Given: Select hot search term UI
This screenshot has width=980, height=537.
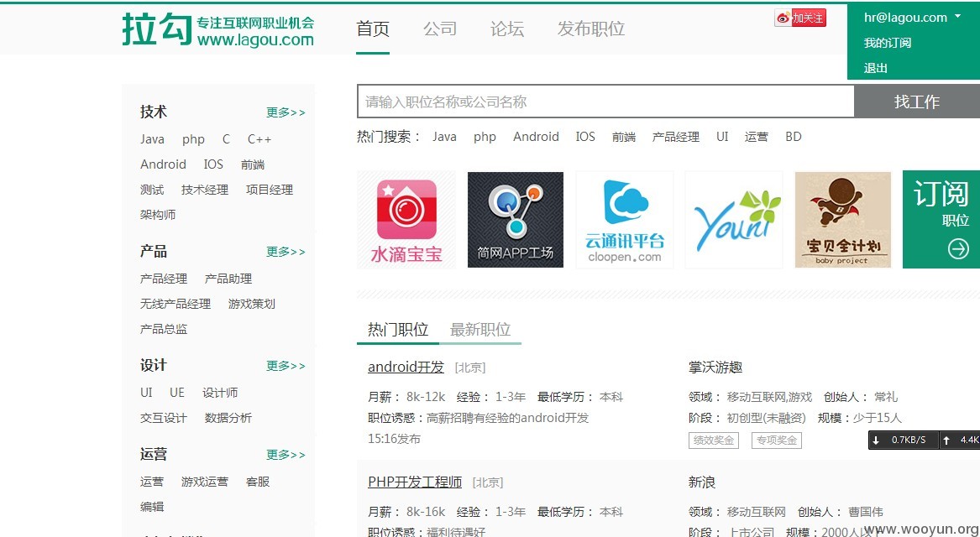Looking at the screenshot, I should (x=722, y=137).
